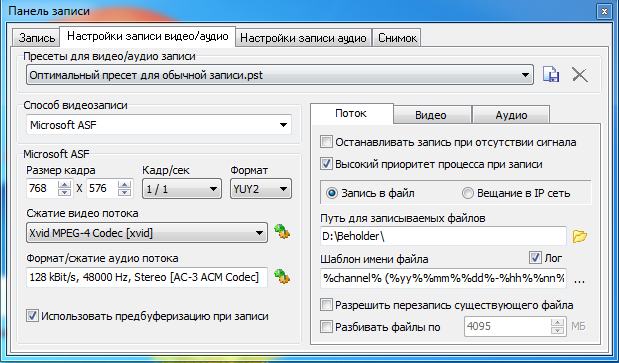Open video codec settings next to the Xvid codec
This screenshot has height=363, width=619.
[282, 232]
